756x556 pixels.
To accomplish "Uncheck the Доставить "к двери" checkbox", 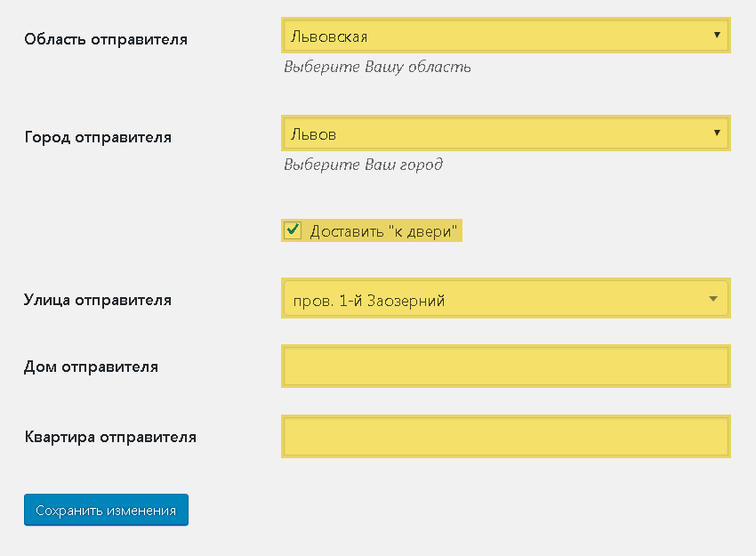I will coord(293,230).
